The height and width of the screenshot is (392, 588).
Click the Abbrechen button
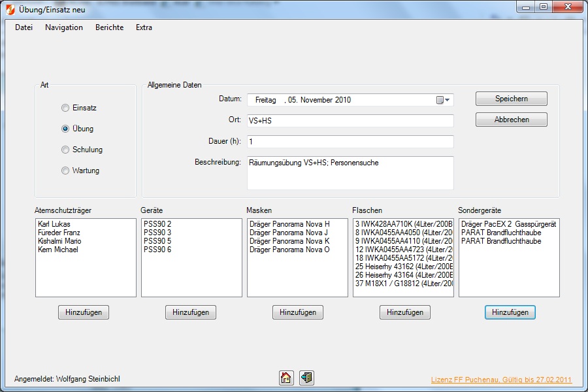(511, 120)
